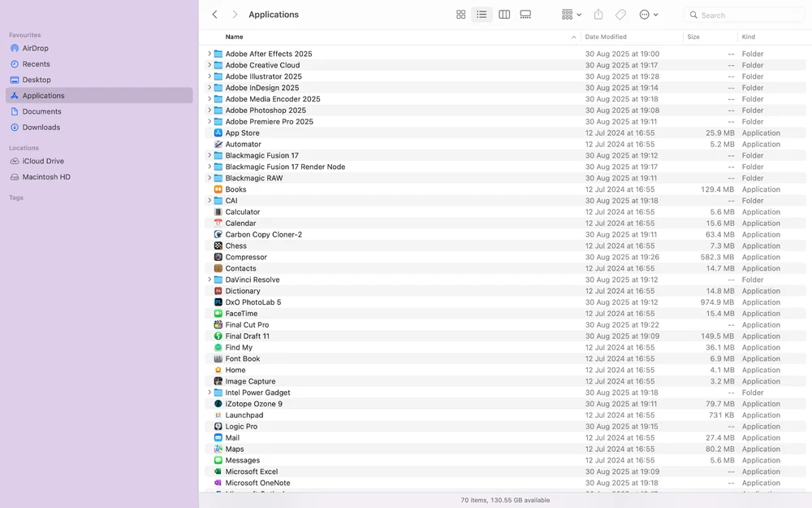Expand the Intel Power Gadget folder
Screen dimensions: 812x508
(209, 393)
